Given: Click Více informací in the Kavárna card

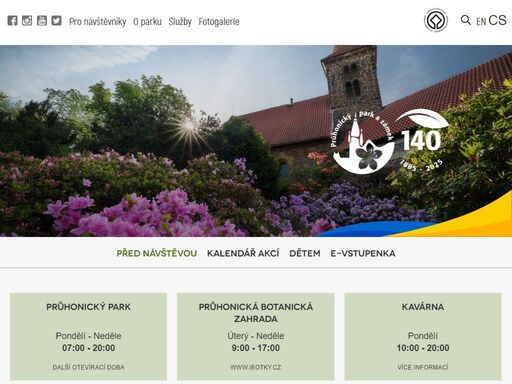Looking at the screenshot, I should pos(423,367).
